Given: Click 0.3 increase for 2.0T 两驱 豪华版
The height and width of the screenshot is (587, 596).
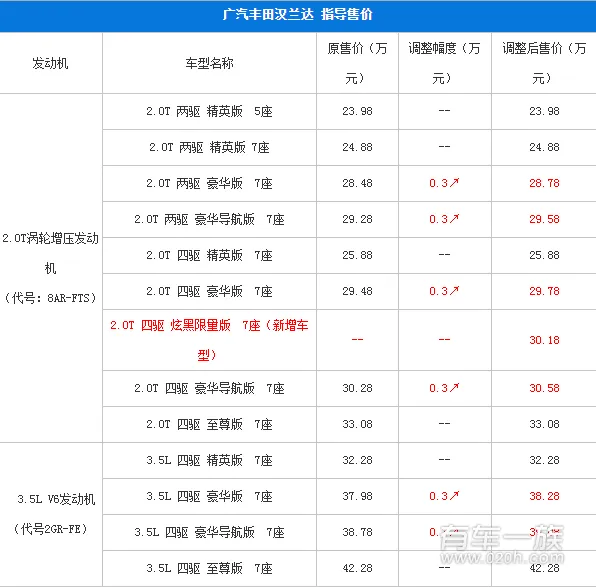Looking at the screenshot, I should (x=444, y=183).
